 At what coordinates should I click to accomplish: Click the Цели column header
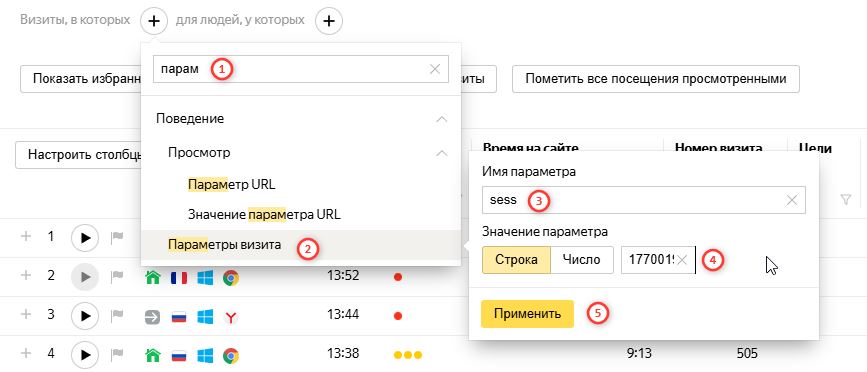(816, 147)
